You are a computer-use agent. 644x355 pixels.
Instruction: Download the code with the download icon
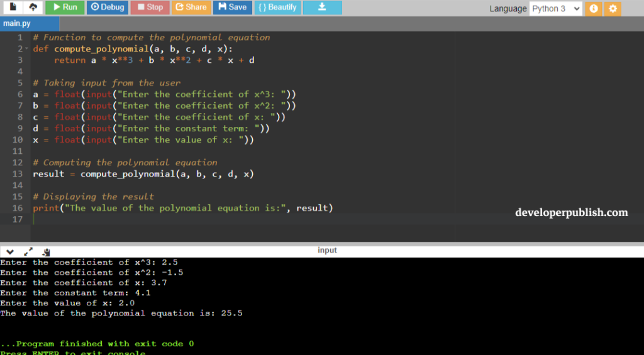(323, 8)
